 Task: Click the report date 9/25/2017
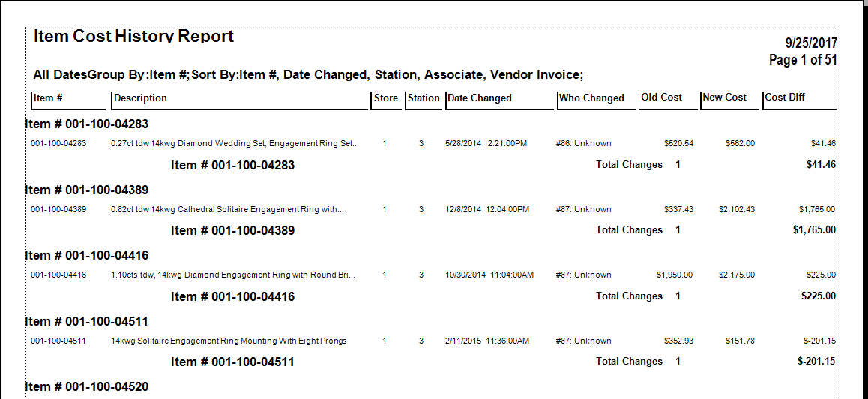810,43
